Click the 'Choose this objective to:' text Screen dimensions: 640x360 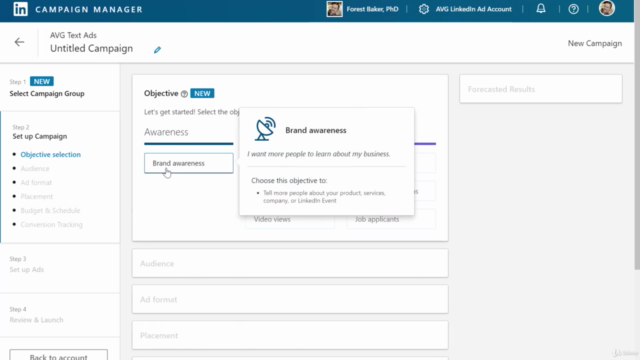289,180
